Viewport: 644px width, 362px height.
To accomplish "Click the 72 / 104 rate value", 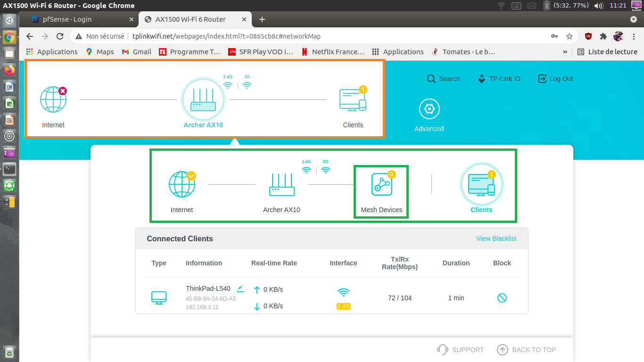I will (400, 298).
